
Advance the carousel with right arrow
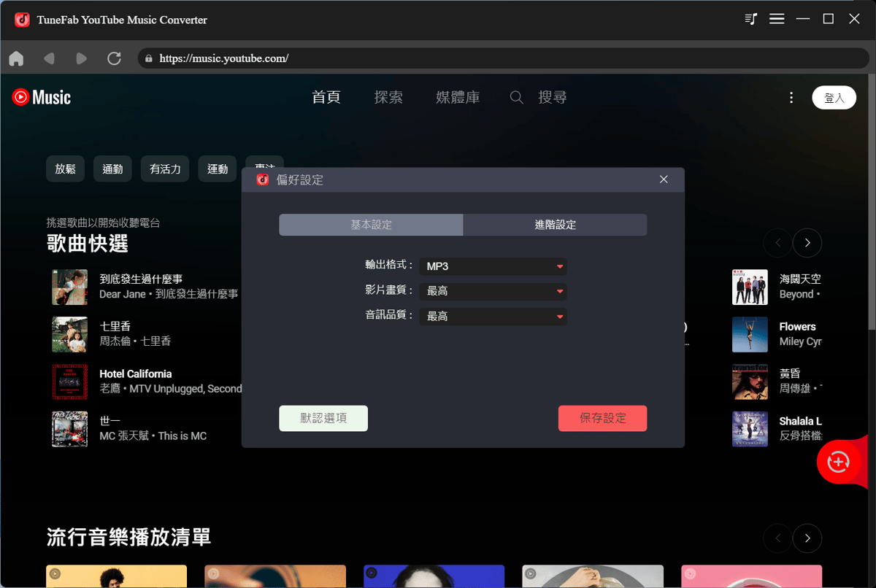(807, 243)
